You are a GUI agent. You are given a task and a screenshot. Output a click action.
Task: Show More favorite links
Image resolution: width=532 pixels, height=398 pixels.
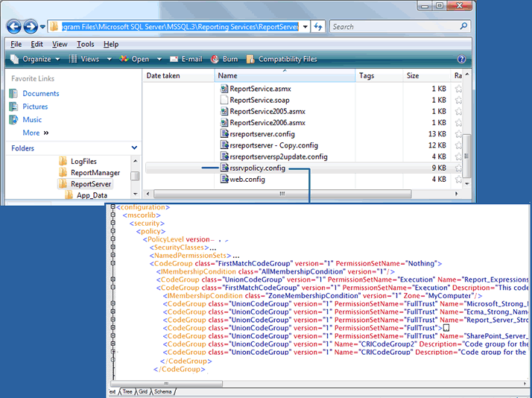coord(36,133)
